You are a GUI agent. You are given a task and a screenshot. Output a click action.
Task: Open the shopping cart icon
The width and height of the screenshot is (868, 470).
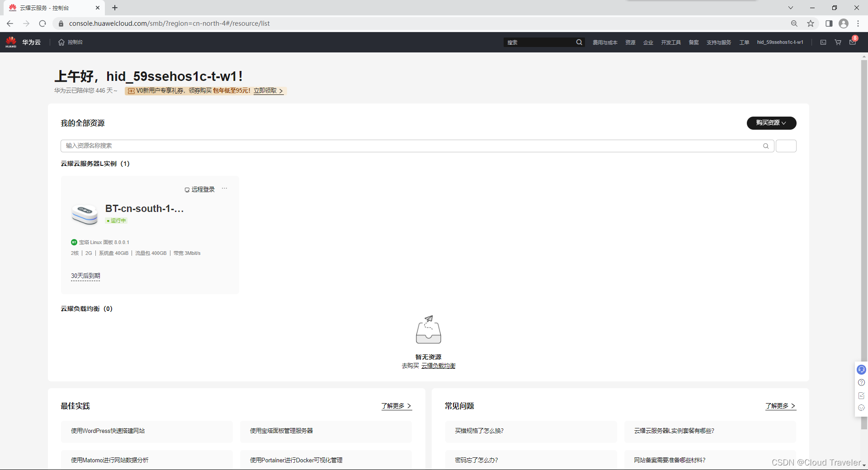pyautogui.click(x=838, y=42)
